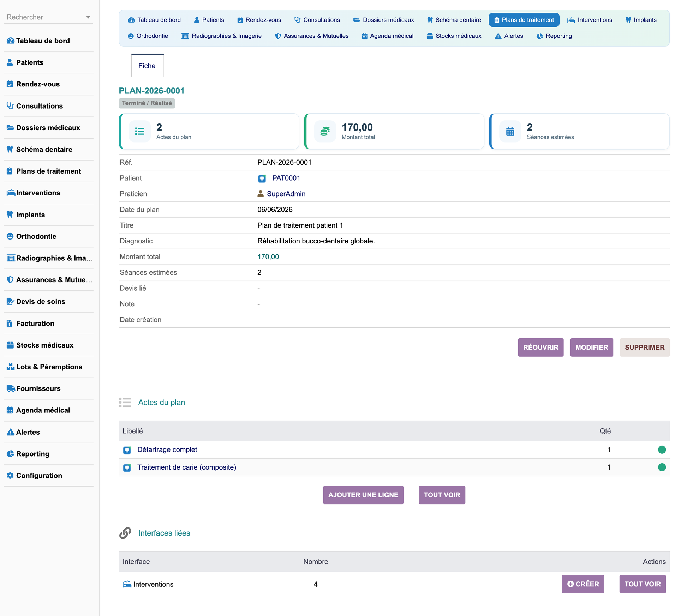
Task: Open Agenda médical in top navigation
Action: pos(388,36)
